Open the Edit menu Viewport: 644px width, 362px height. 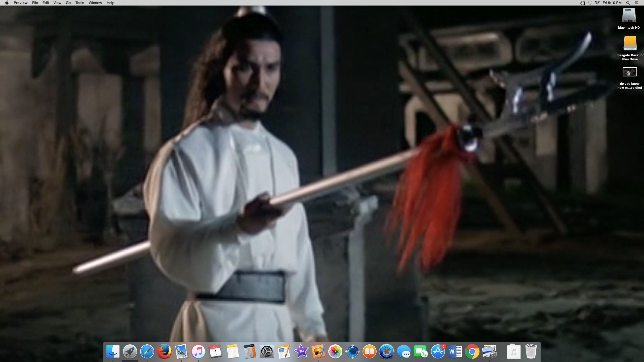click(46, 3)
